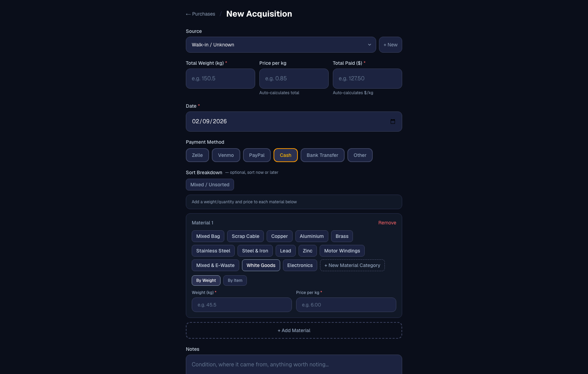Select PayPal payment method
Screen dimensions: 588x374
pyautogui.click(x=257, y=155)
